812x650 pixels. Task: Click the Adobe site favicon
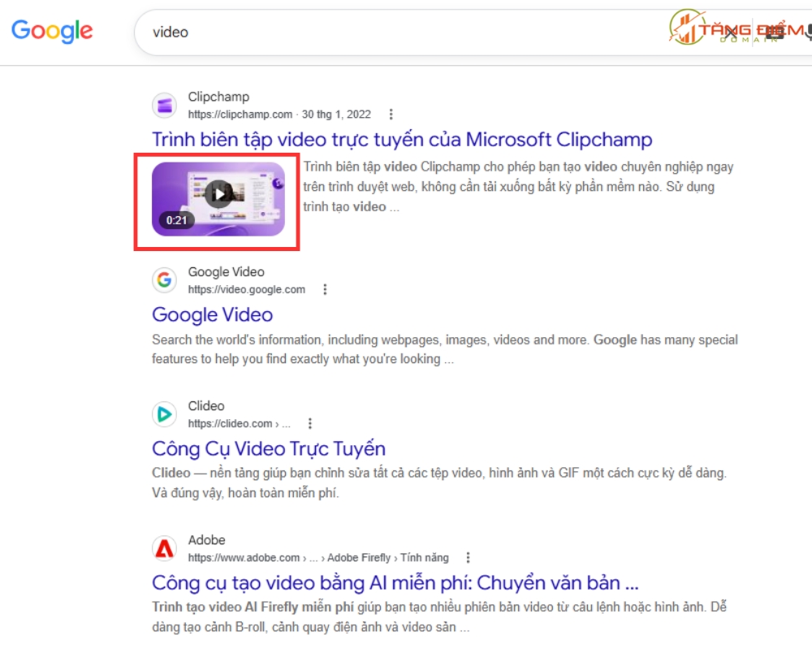coord(165,548)
